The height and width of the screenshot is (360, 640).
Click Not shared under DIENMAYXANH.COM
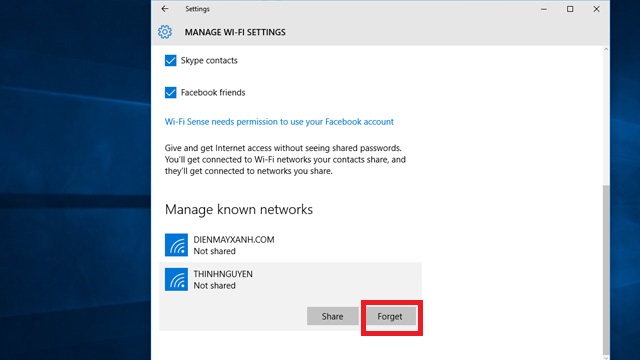(215, 251)
